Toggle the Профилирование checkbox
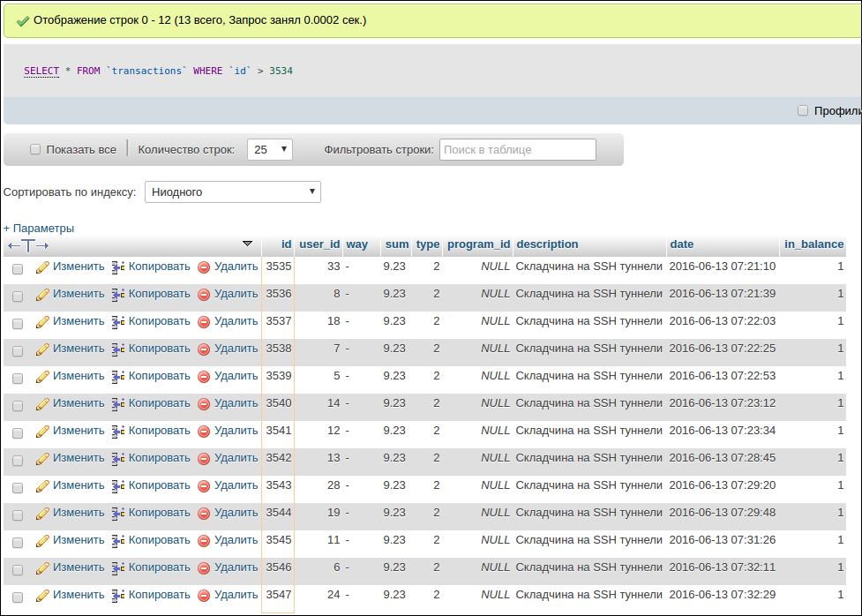The image size is (862, 616). [x=803, y=110]
